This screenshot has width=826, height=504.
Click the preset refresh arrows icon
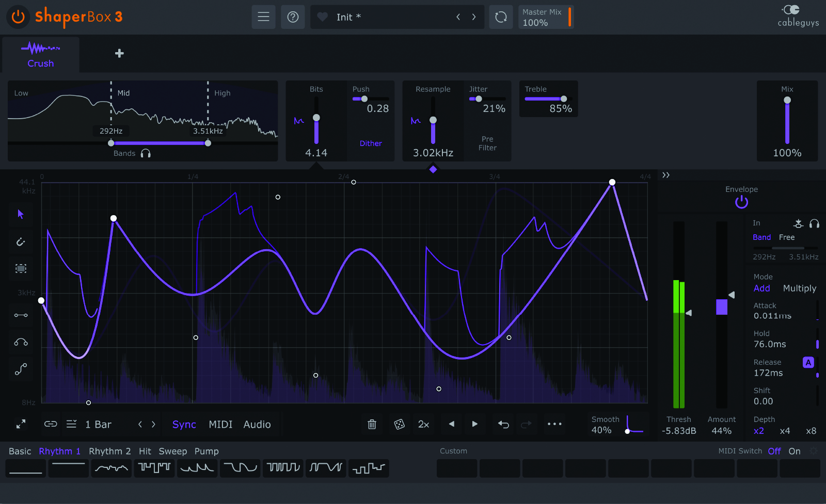tap(501, 17)
